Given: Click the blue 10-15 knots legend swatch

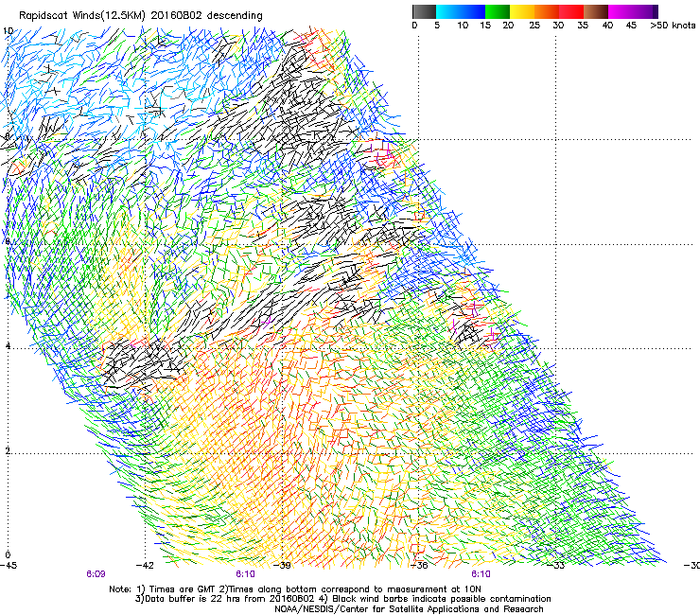Looking at the screenshot, I should 473,11.
